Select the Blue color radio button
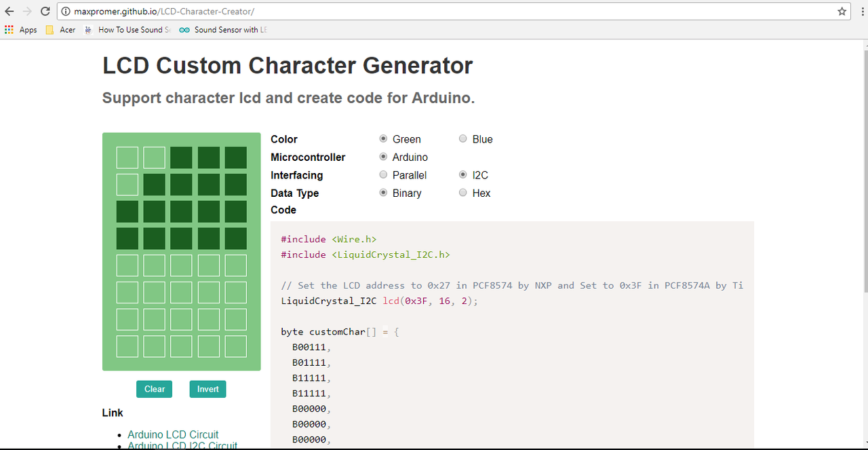The width and height of the screenshot is (868, 450). [463, 139]
